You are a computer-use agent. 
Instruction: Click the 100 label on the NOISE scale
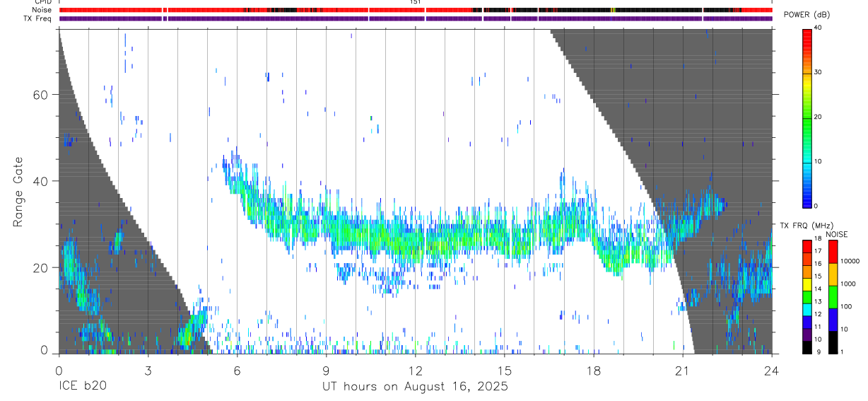[846, 306]
